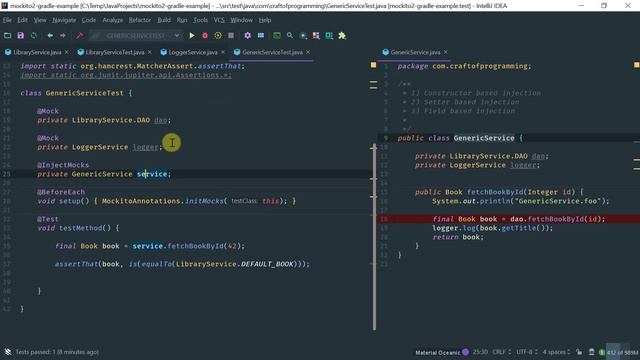Select GenericService.java tab in right pane
The image size is (640, 360).
pyautogui.click(x=415, y=52)
